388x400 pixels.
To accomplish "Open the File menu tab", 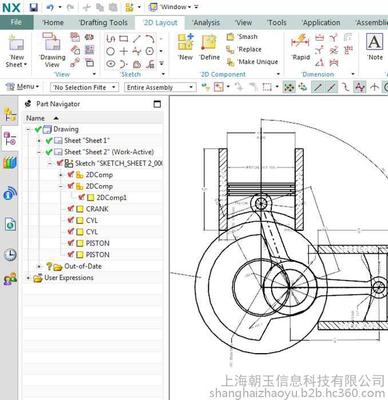I will click(x=16, y=22).
